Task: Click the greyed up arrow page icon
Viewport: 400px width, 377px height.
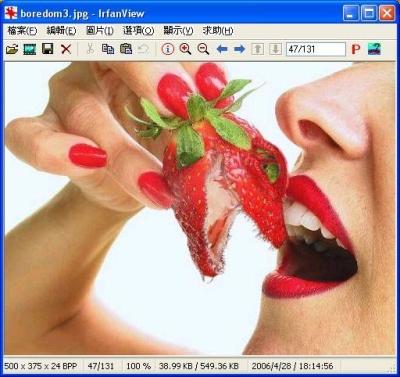Action: [257, 49]
